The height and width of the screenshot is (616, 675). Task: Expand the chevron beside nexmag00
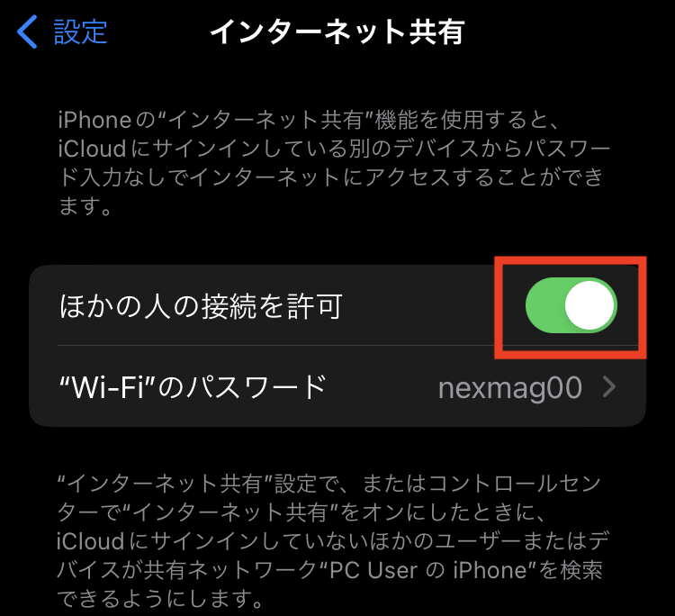point(608,387)
